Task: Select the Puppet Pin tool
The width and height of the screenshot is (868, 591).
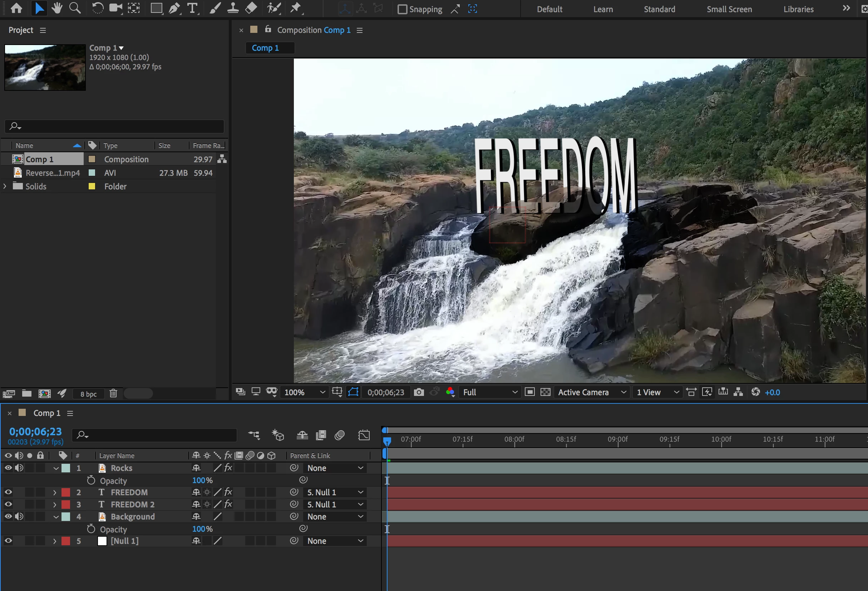Action: point(296,8)
